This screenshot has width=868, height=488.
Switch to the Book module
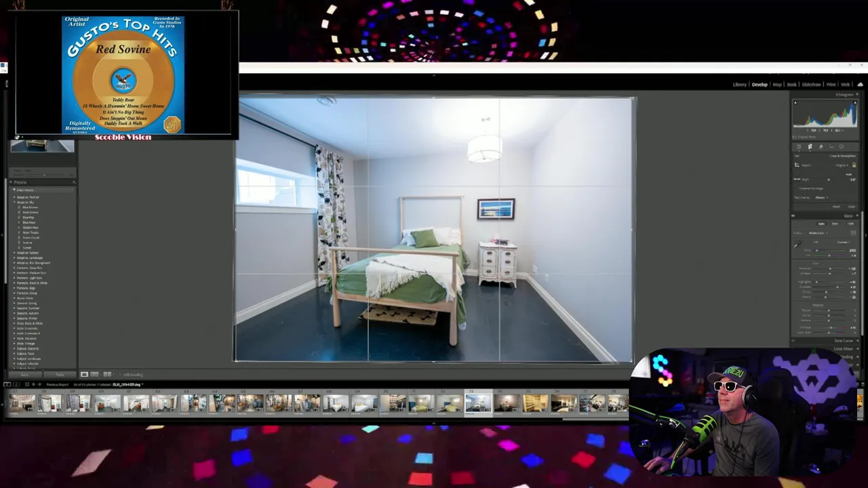(x=791, y=85)
